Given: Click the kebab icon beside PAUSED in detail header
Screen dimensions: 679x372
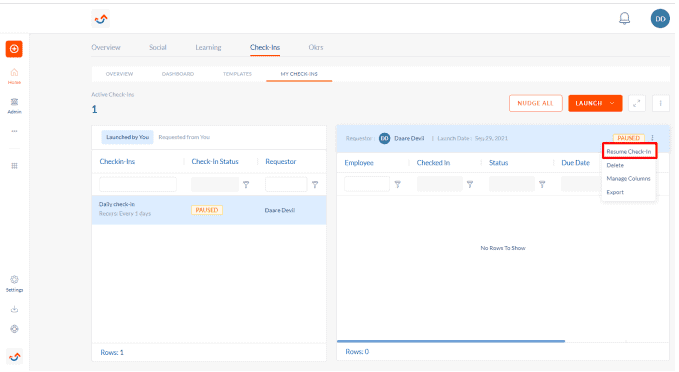Looking at the screenshot, I should click(652, 138).
